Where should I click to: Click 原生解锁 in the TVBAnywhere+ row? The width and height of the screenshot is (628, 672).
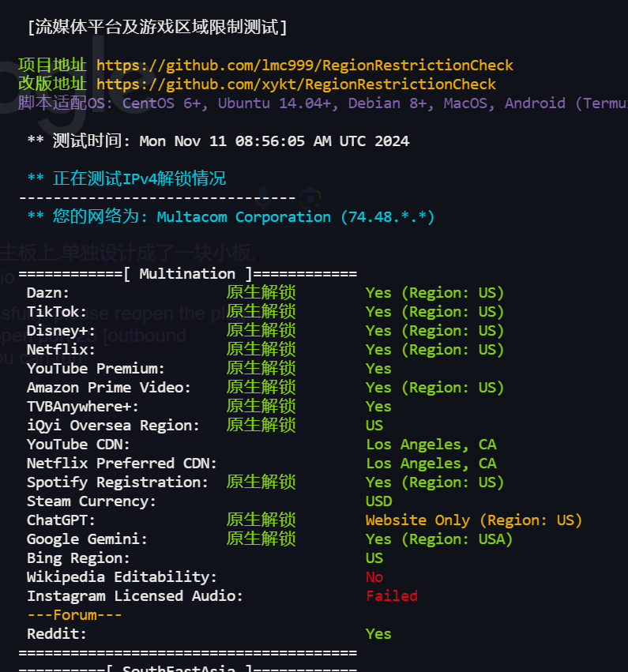(261, 406)
